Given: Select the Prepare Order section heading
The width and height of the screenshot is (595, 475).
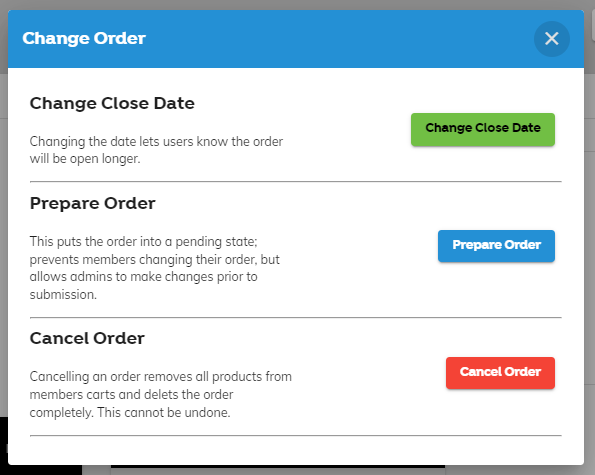Looking at the screenshot, I should pos(93,203).
